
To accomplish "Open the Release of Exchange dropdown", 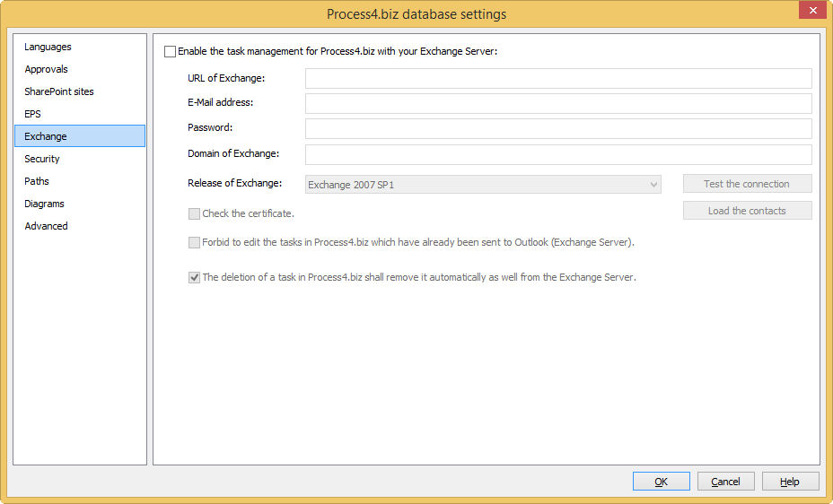I will coord(484,185).
